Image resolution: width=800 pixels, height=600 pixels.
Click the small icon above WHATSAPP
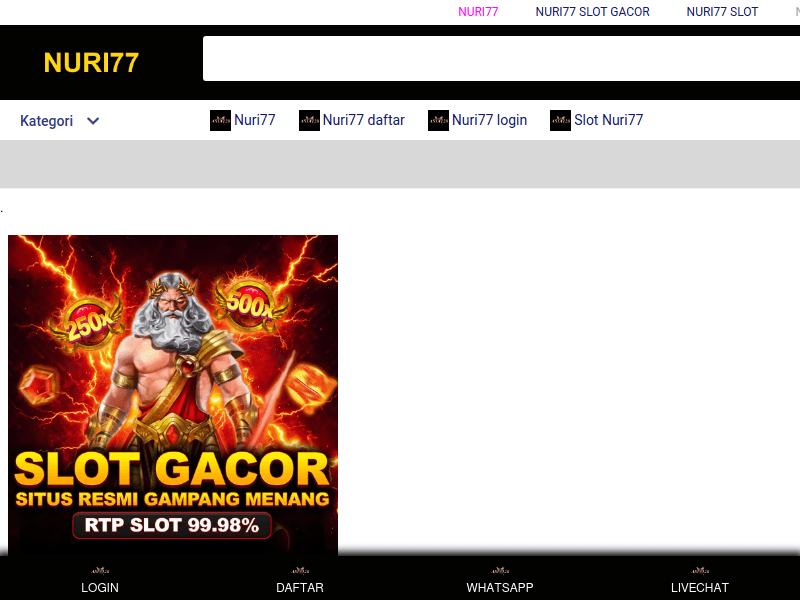click(x=500, y=571)
